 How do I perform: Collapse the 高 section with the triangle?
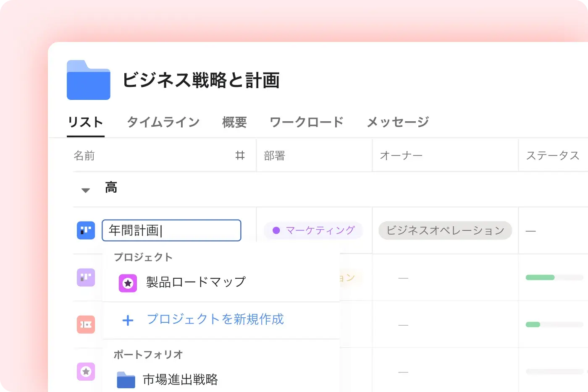(x=86, y=190)
